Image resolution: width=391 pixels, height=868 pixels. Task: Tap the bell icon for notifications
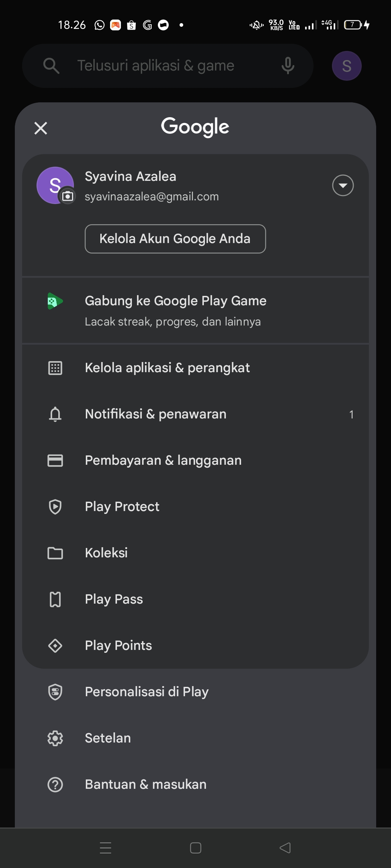tap(55, 414)
